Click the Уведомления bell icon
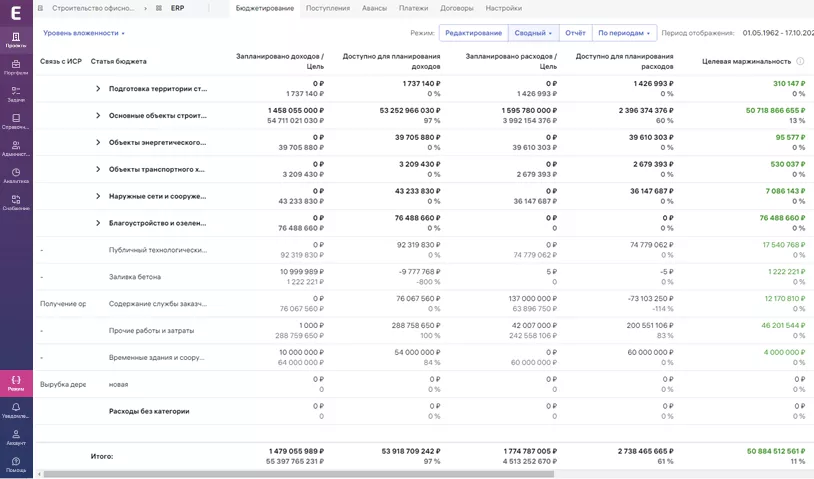Screen dimensions: 814x479 click(x=16, y=410)
